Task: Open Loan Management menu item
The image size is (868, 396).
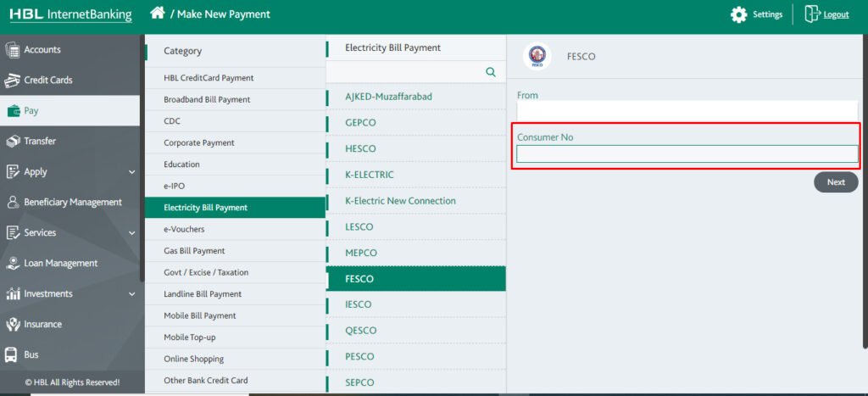Action: (70, 263)
